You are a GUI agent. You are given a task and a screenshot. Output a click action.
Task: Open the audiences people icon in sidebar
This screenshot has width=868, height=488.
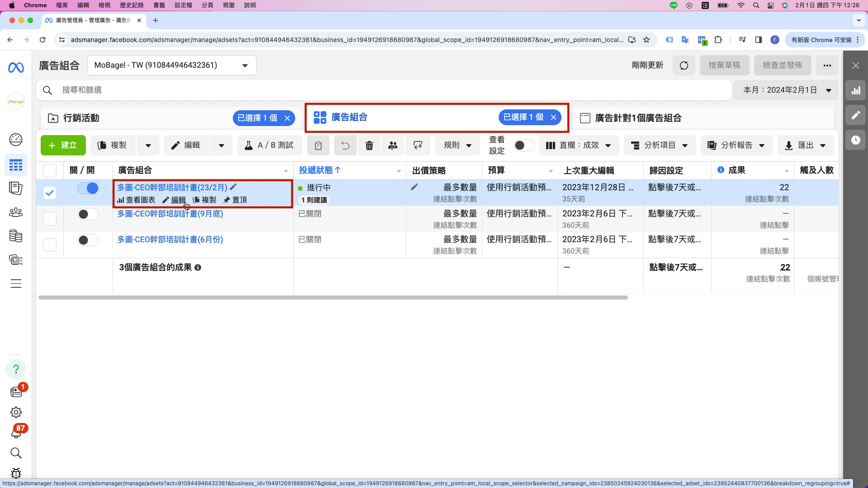click(x=16, y=212)
